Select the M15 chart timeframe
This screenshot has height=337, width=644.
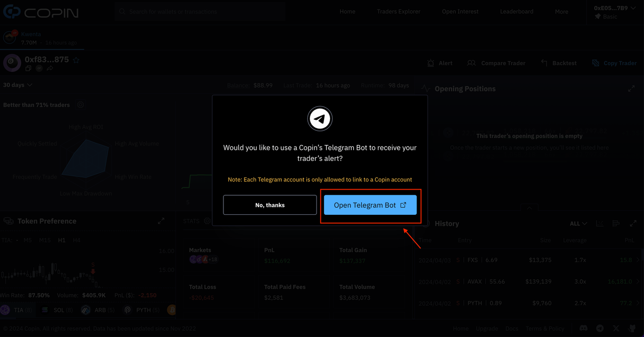[x=45, y=240]
